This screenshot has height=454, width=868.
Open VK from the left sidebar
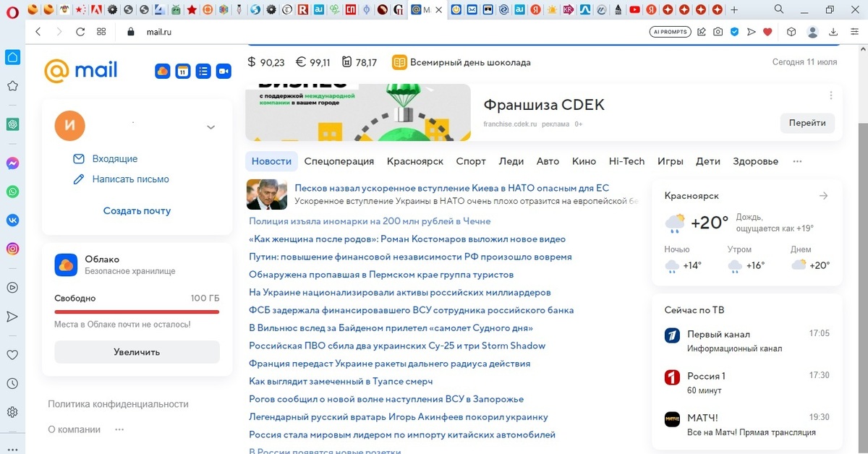(x=12, y=220)
